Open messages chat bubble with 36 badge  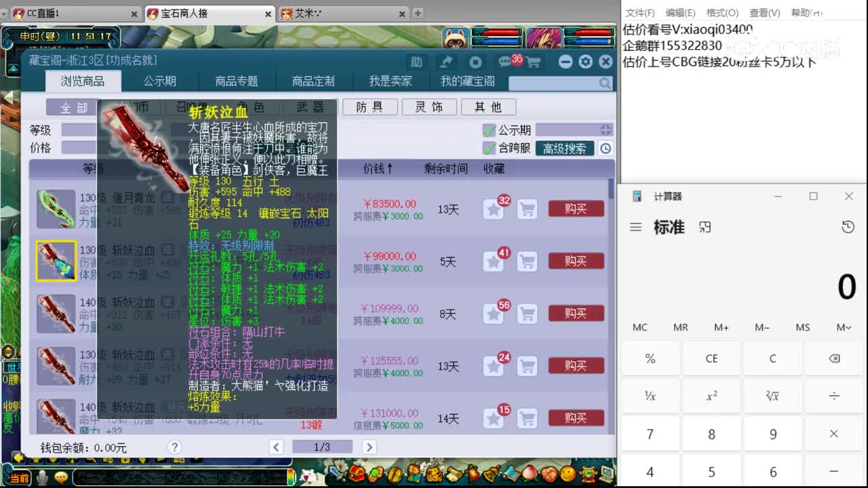[506, 62]
